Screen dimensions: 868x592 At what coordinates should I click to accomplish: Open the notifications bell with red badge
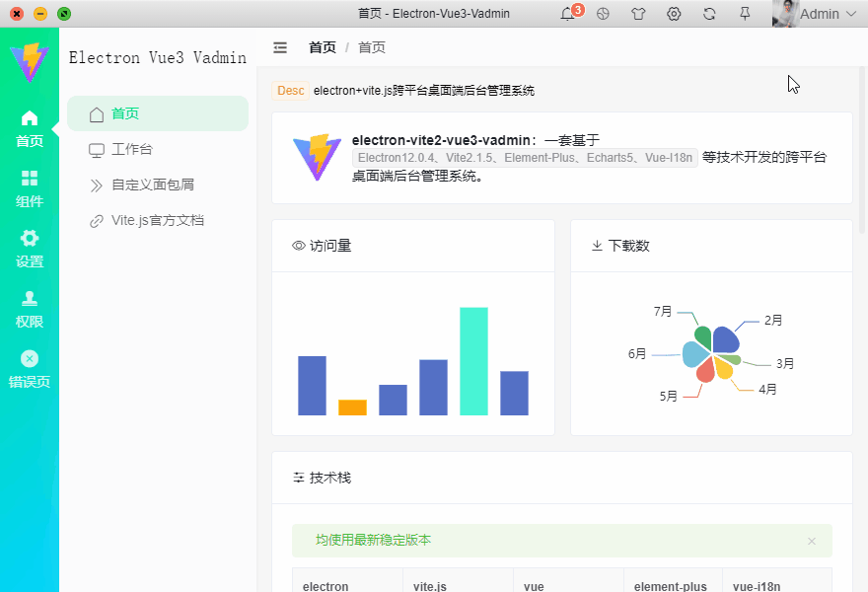[x=567, y=14]
